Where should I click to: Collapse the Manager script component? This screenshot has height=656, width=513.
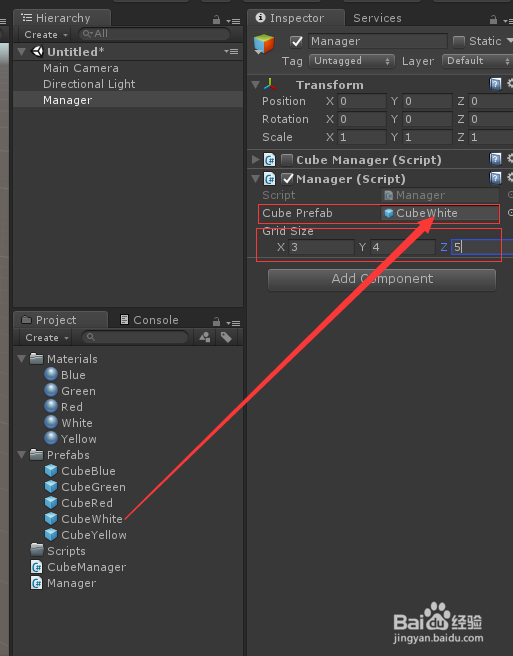[255, 179]
